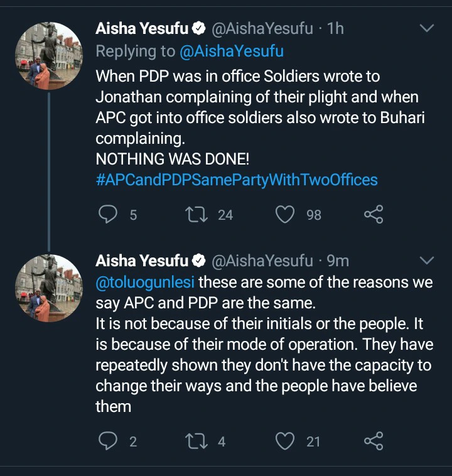The image size is (452, 476).
Task: Like the second tweet with 21 likes
Action: point(286,441)
